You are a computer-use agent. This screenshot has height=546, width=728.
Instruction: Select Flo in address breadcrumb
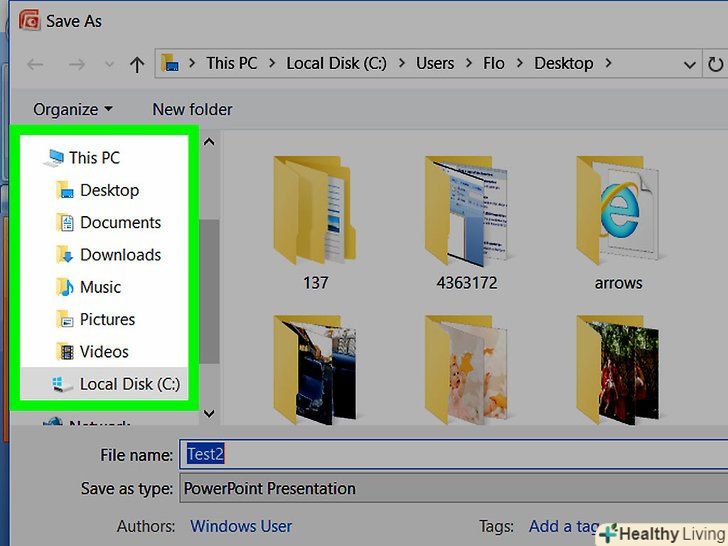coord(494,63)
